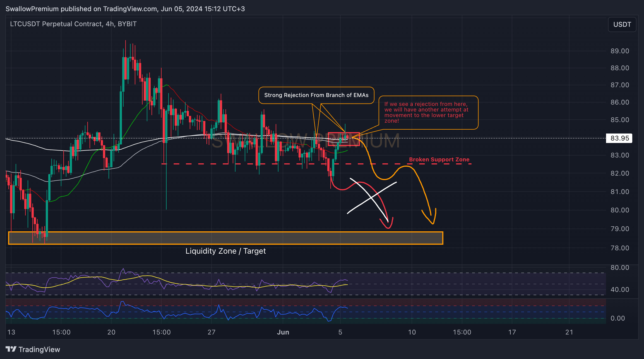Click the '17' date label on time axis

coord(512,332)
